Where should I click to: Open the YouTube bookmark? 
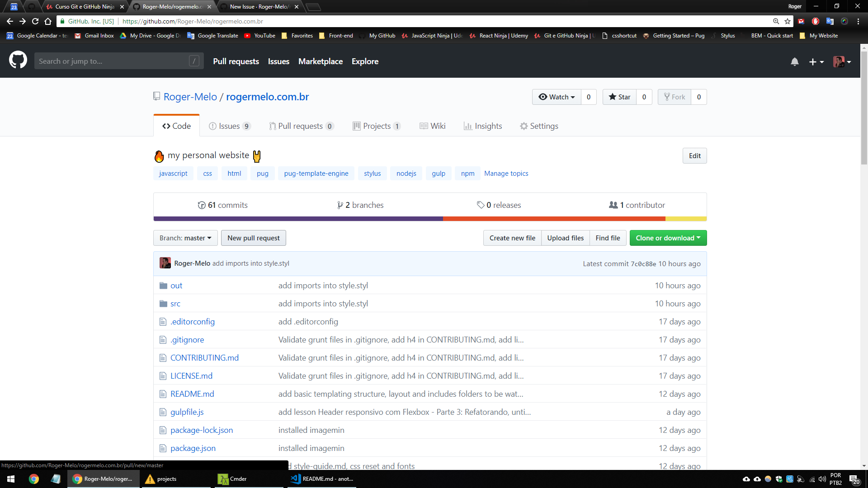point(259,36)
